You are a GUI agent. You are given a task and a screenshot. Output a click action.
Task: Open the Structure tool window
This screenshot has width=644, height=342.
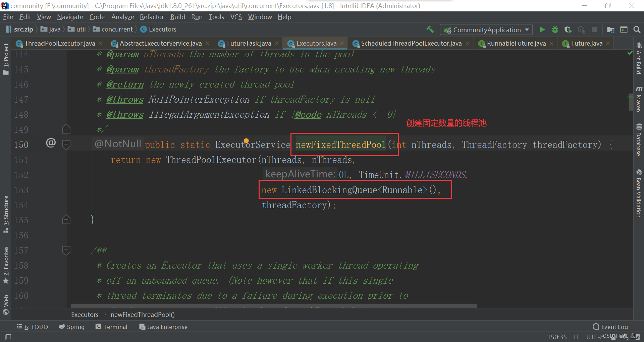tap(6, 214)
